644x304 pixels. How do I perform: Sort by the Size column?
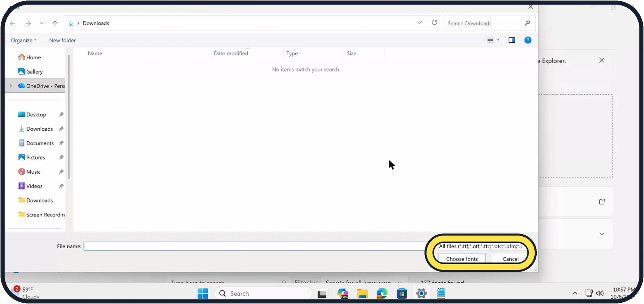[352, 53]
